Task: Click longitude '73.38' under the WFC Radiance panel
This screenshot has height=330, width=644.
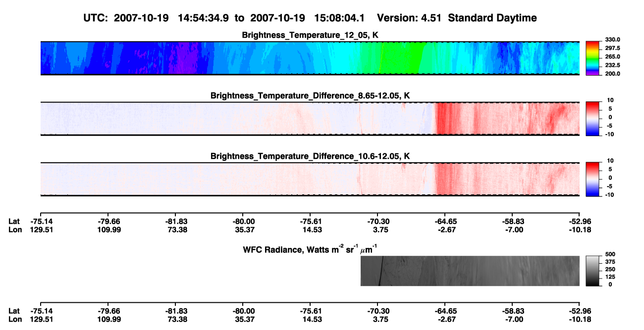Action: pyautogui.click(x=176, y=319)
